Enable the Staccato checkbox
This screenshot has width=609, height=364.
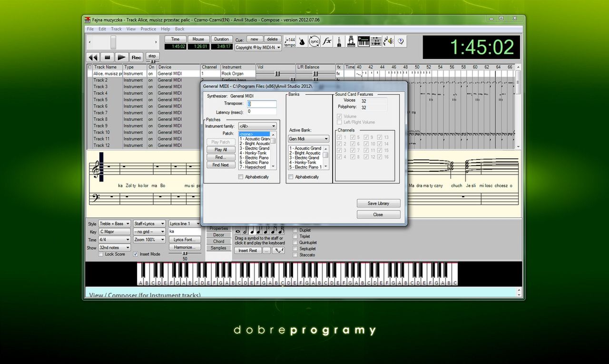point(295,255)
